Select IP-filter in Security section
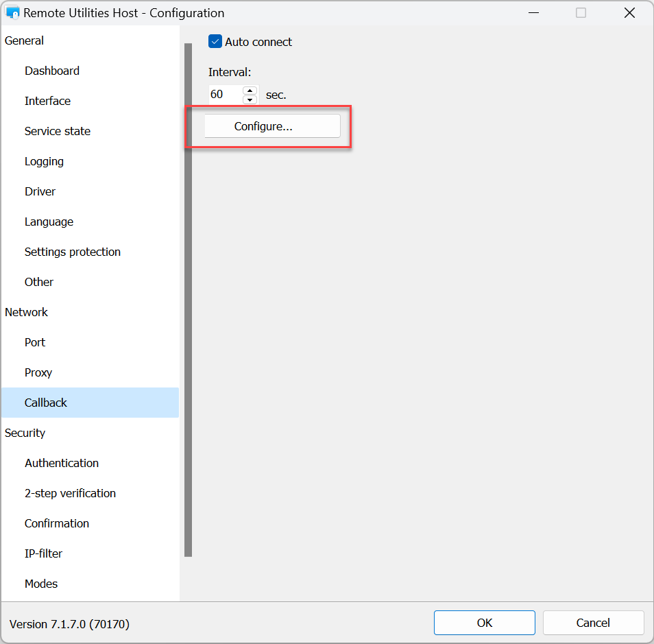Image resolution: width=654 pixels, height=644 pixels. 44,553
